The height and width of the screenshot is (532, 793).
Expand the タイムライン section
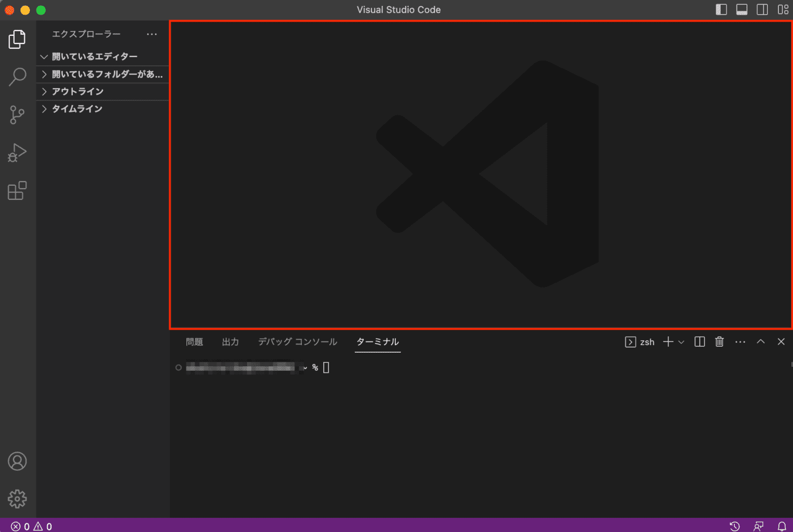tap(103, 109)
